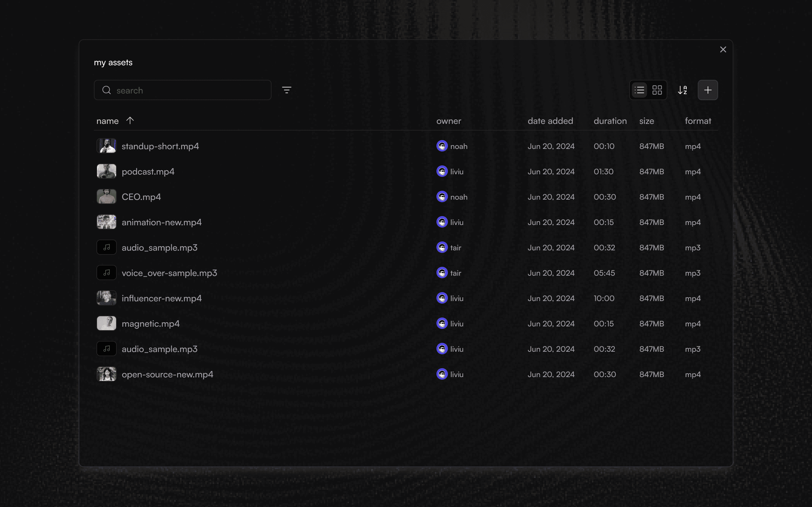Click noah's avatar next to standup-short.mp4
This screenshot has width=812, height=507.
point(442,146)
